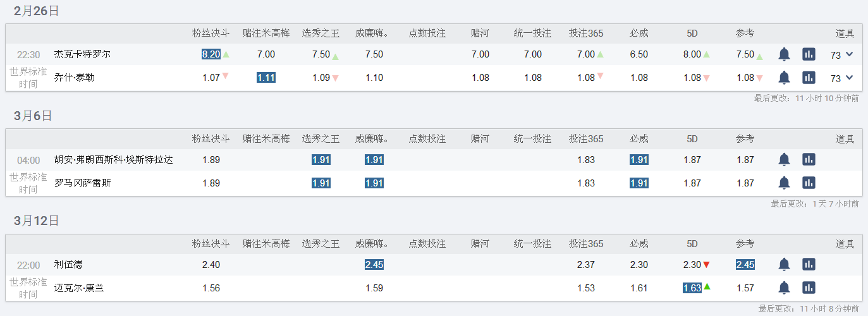This screenshot has width=868, height=316.
Task: Open chart icon for 杰克卡特罗尔 row
Action: [x=809, y=54]
